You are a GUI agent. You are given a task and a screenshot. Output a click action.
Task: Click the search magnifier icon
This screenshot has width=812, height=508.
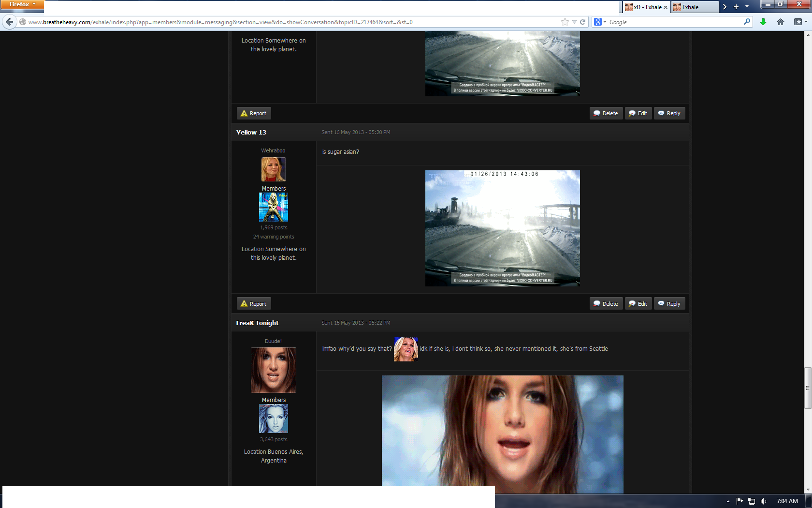pos(747,22)
